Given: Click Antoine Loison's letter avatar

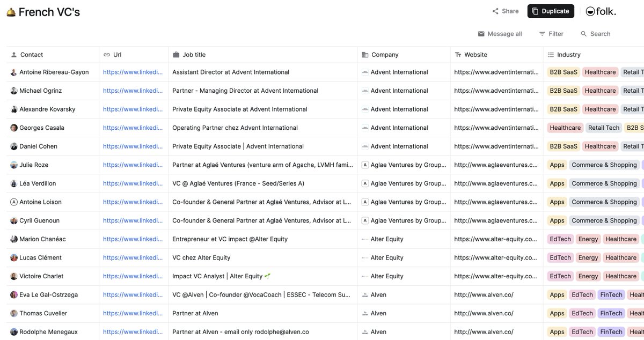Looking at the screenshot, I should (x=14, y=202).
